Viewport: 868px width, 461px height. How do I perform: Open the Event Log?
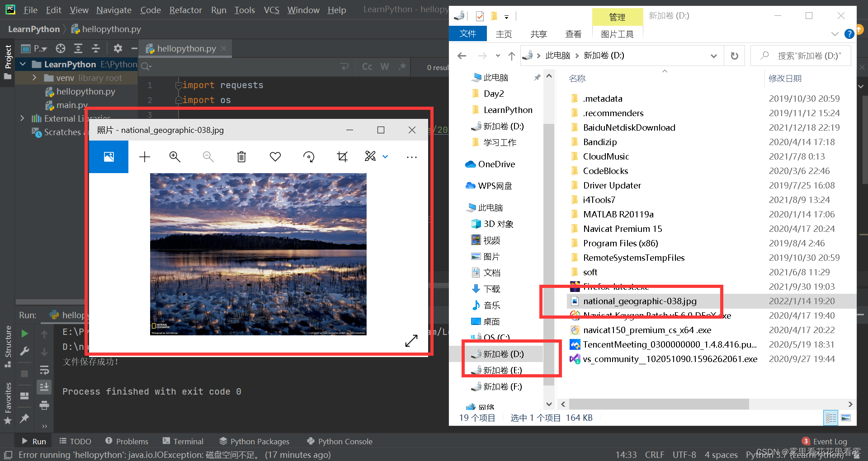tap(825, 441)
